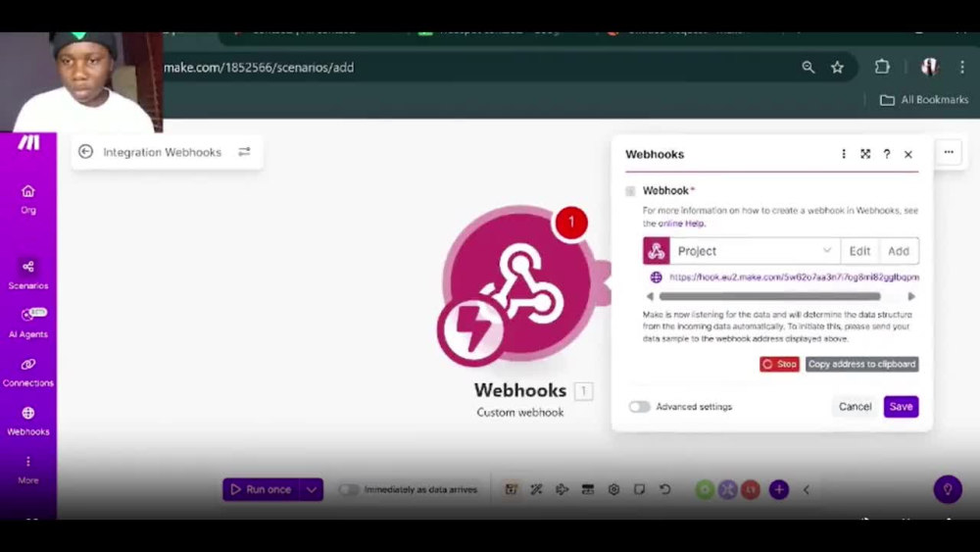Image resolution: width=980 pixels, height=552 pixels.
Task: Open the Webhooks panel three-dot menu
Action: point(844,154)
